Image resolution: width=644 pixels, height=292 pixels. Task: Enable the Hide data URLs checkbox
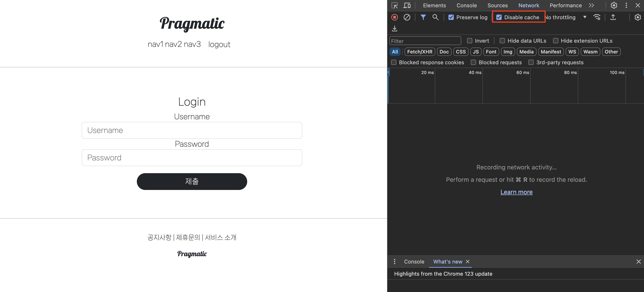tap(502, 41)
